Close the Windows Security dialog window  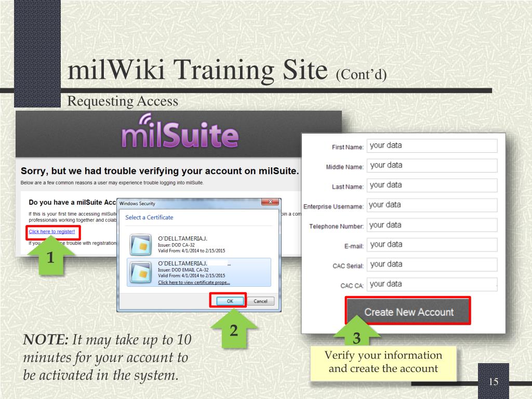pyautogui.click(x=270, y=202)
